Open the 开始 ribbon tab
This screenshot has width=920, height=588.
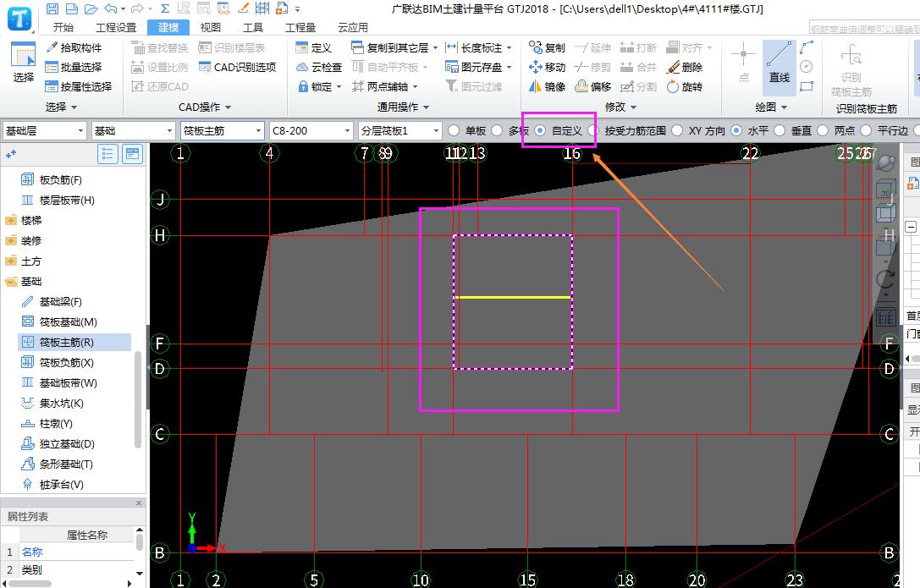coord(63,27)
